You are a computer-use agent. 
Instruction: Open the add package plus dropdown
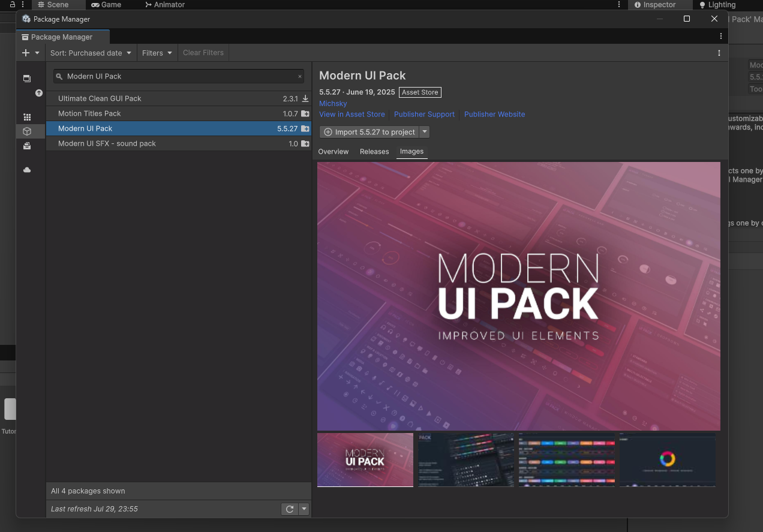(x=31, y=53)
